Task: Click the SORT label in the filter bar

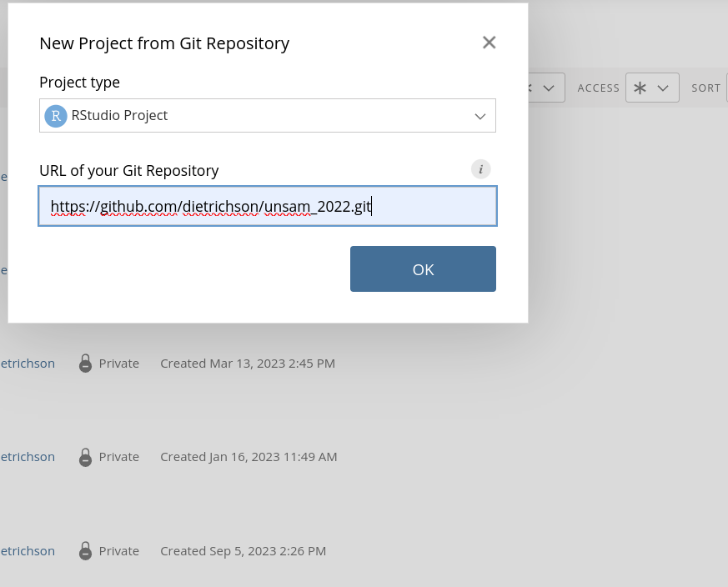Action: pyautogui.click(x=705, y=88)
